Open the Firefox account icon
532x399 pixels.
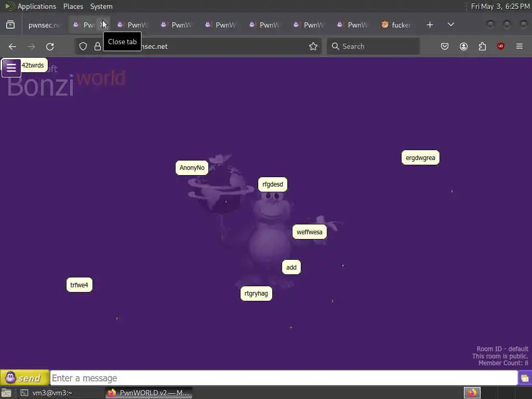[463, 46]
